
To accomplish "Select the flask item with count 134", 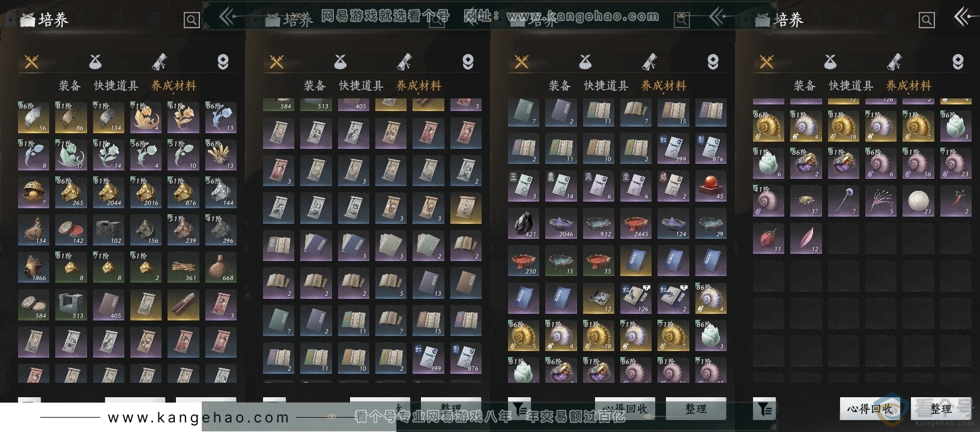I will point(34,230).
